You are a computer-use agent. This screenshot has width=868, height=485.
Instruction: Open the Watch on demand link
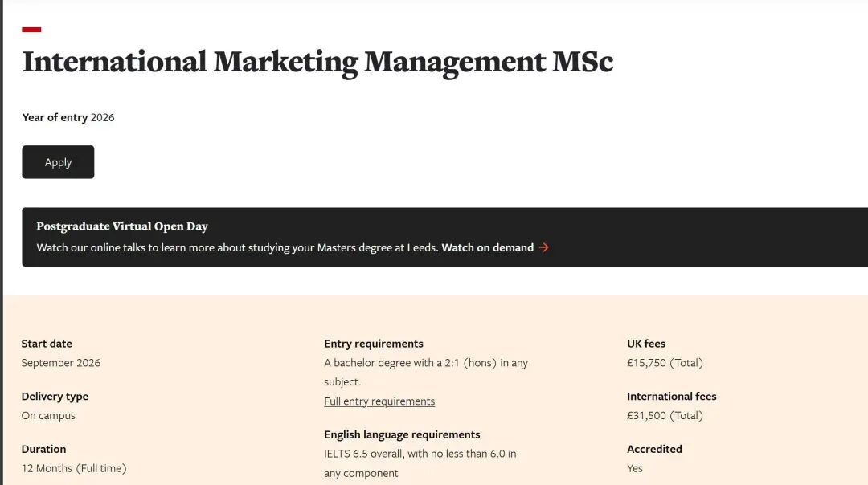[487, 247]
